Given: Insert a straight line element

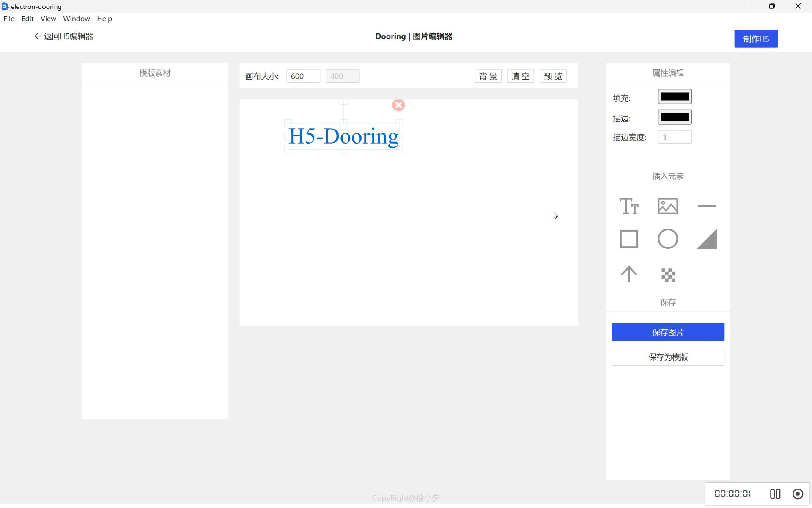Looking at the screenshot, I should tap(706, 206).
